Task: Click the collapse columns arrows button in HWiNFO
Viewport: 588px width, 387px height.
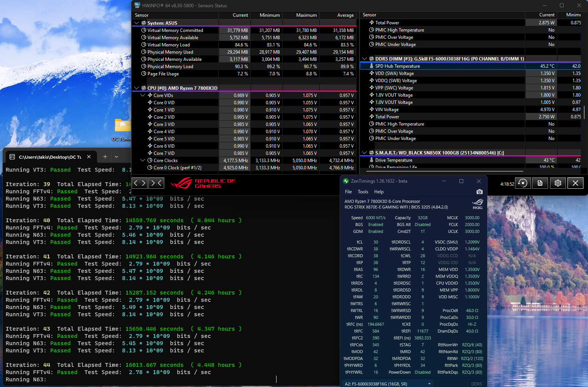Action: click(x=156, y=183)
